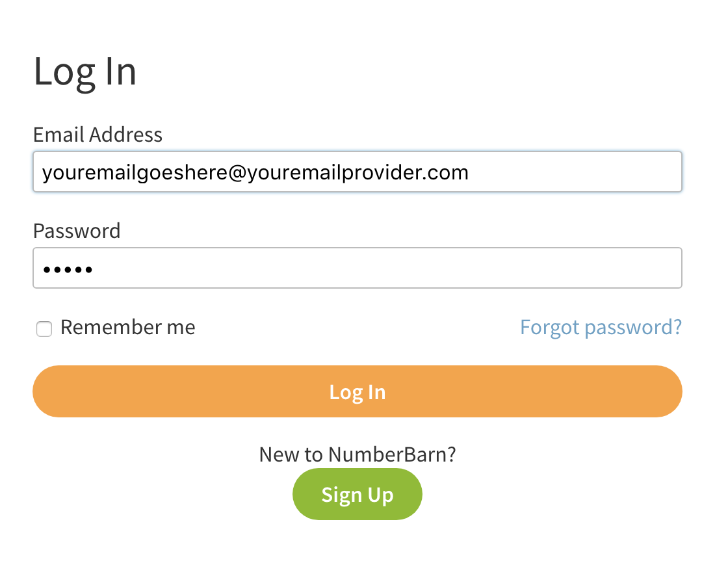Check the box to stay signed in
This screenshot has height=576, width=728.
coord(44,329)
